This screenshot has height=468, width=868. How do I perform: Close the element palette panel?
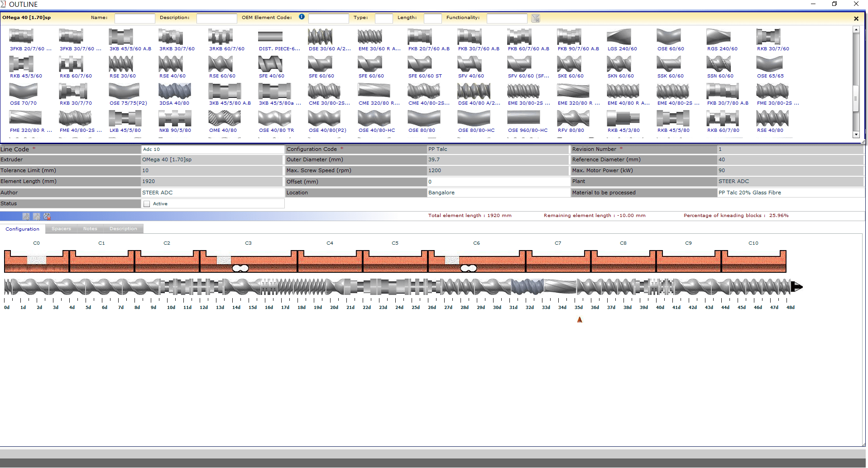(x=856, y=19)
